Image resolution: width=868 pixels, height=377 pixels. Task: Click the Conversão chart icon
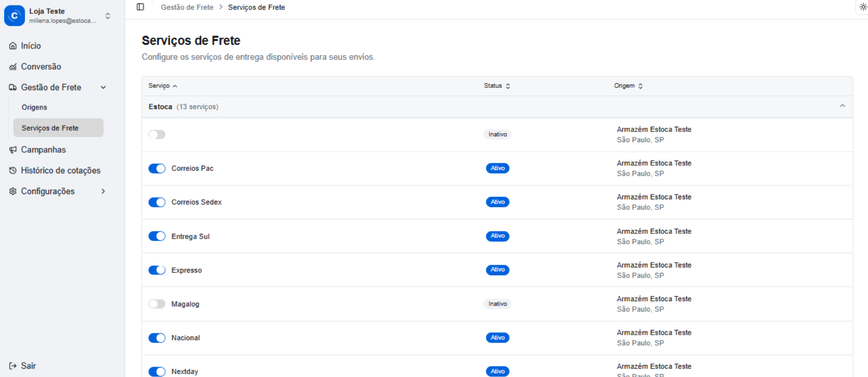13,67
